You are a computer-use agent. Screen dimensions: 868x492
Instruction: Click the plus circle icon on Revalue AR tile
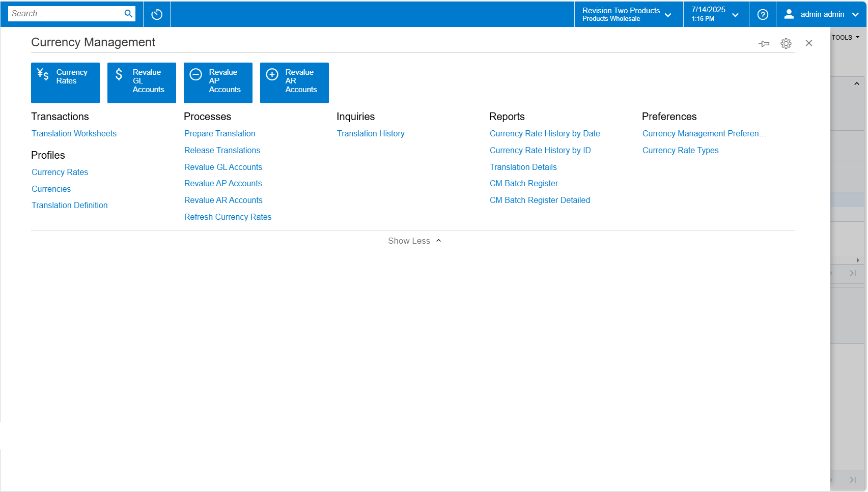[x=272, y=75]
